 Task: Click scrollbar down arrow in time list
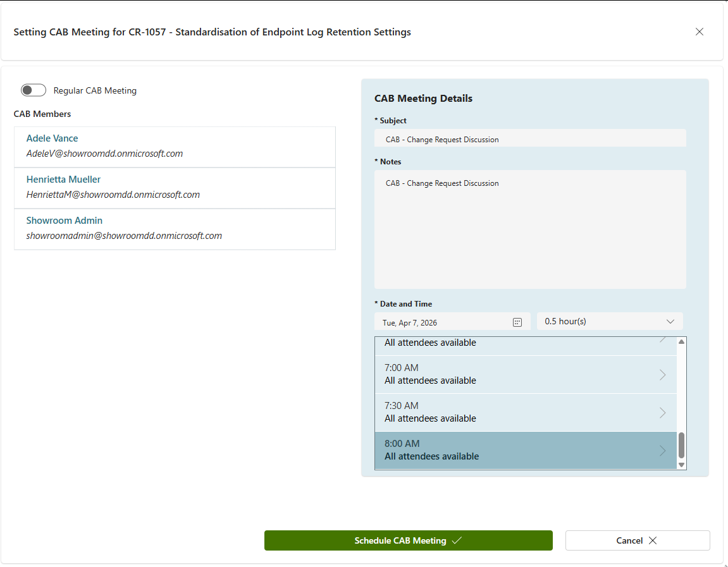(681, 465)
